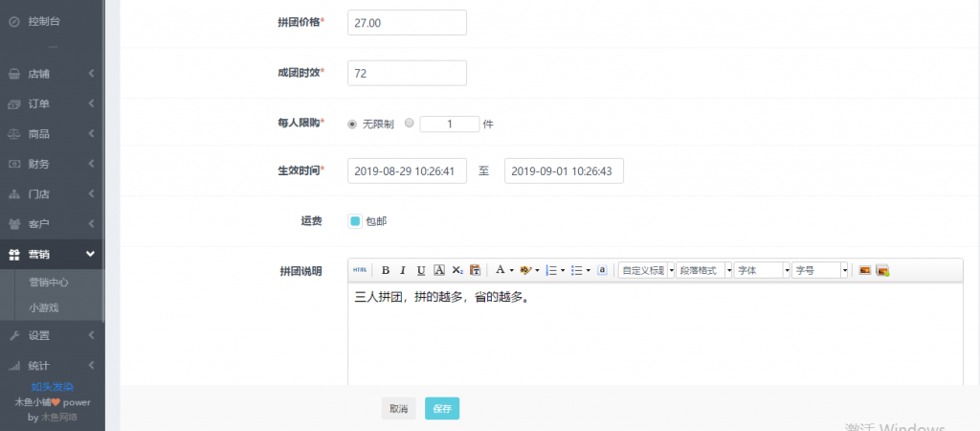The height and width of the screenshot is (431, 980).
Task: Click the paste-as-plain-text icon
Action: (475, 270)
